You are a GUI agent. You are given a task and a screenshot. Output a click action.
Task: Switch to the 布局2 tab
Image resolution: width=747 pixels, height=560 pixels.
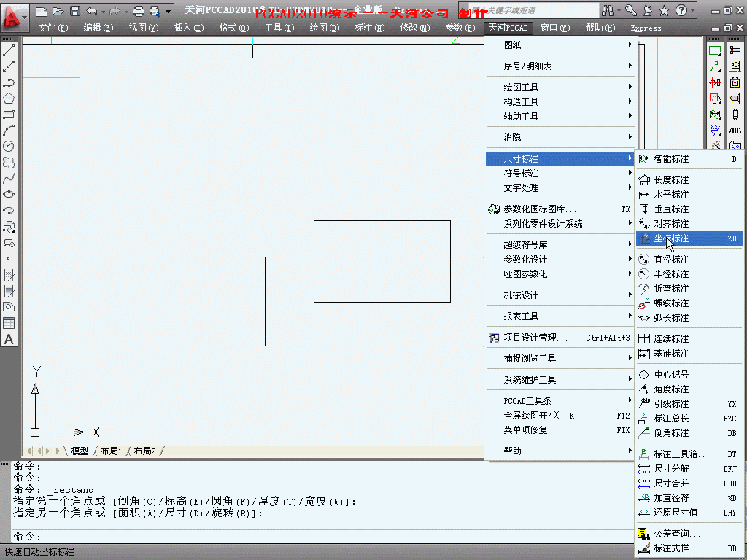(145, 451)
